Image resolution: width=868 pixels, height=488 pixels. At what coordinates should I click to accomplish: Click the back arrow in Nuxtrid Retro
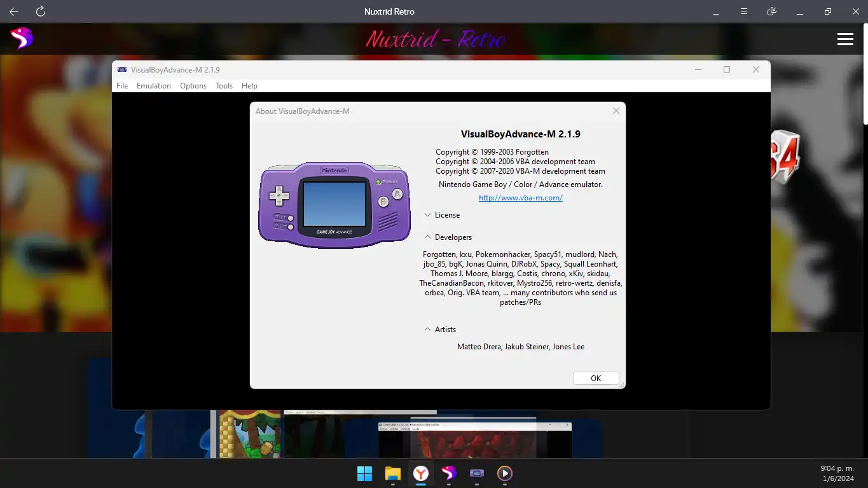(x=14, y=11)
